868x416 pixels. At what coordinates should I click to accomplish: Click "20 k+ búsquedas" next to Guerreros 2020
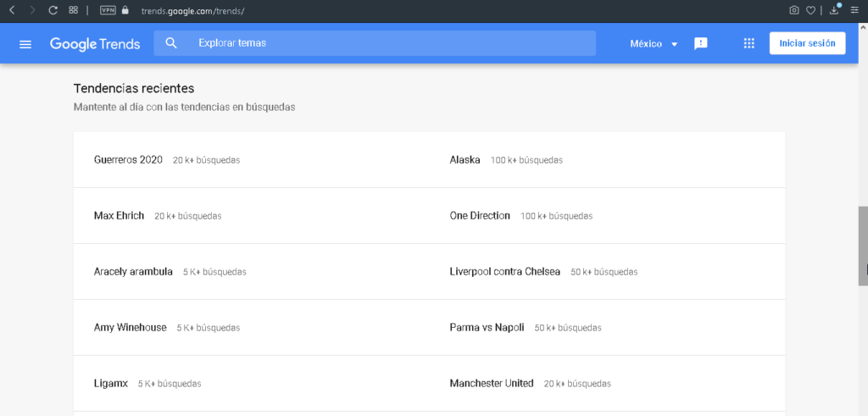(207, 160)
